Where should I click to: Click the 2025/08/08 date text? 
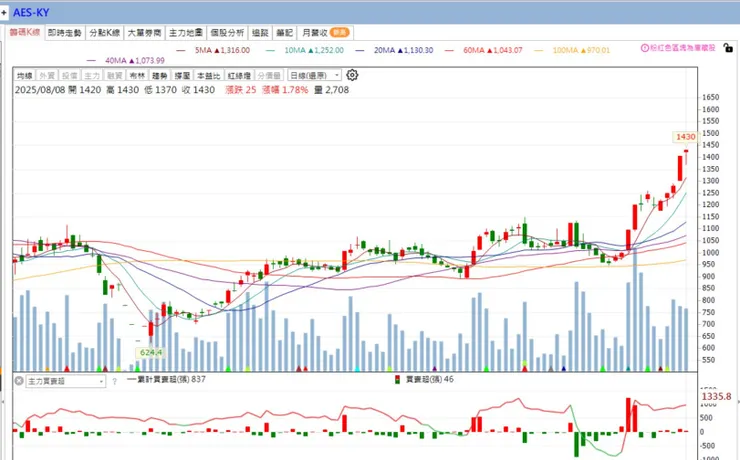pos(40,90)
